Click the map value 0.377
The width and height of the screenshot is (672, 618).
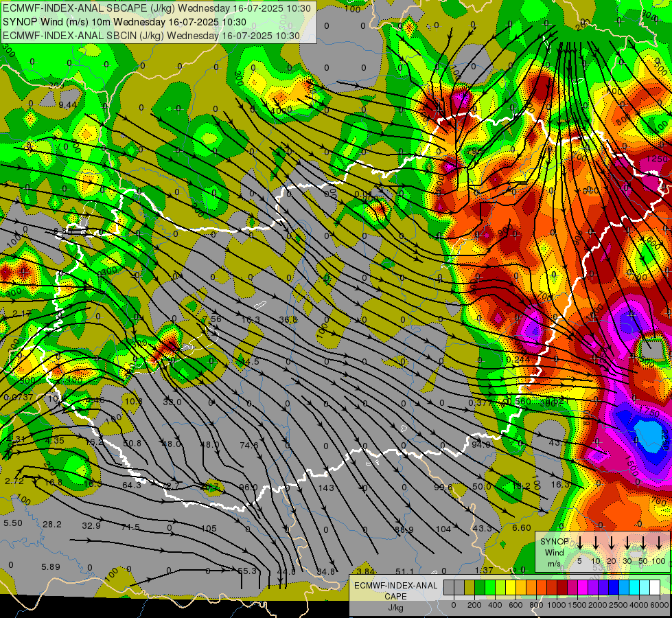pyautogui.click(x=480, y=402)
